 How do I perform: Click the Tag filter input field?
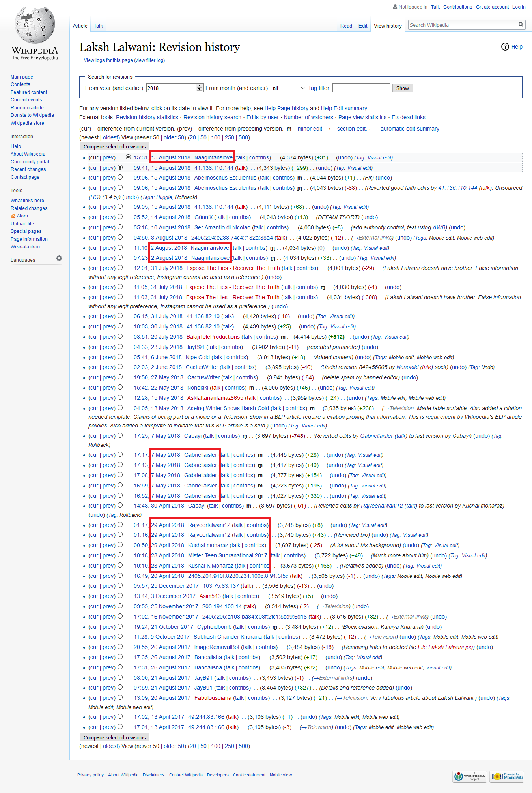pos(361,88)
